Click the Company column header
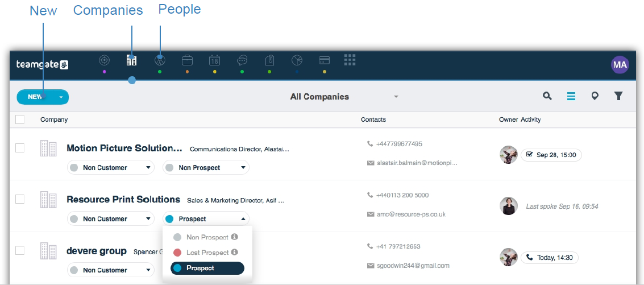Screen dimensions: 644x285 tap(54, 119)
